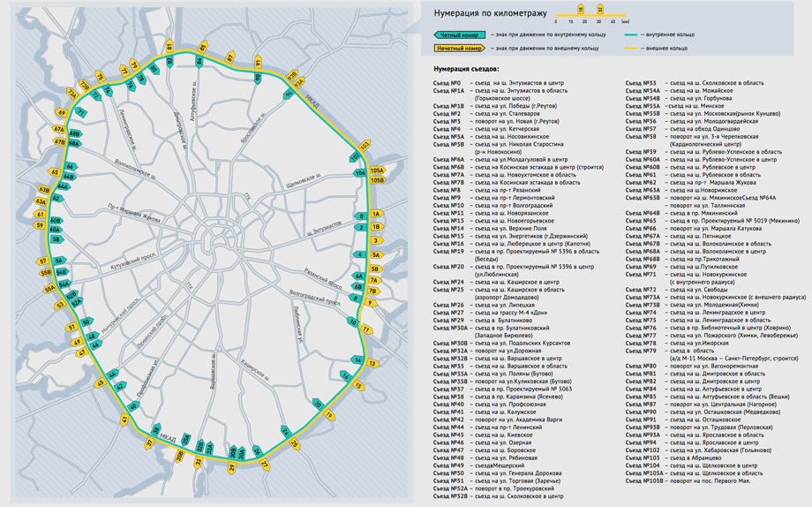The image size is (812, 507).
Task: Click yellow exit marker 1B
Action: click(x=377, y=226)
